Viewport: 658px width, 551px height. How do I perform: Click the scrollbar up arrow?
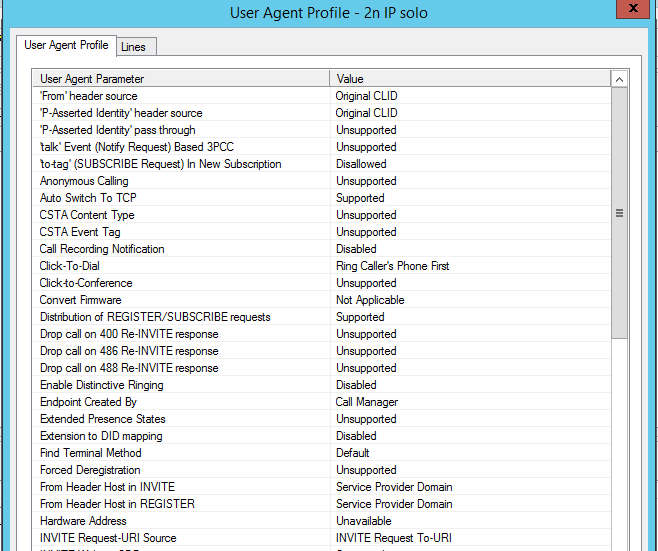pos(619,79)
